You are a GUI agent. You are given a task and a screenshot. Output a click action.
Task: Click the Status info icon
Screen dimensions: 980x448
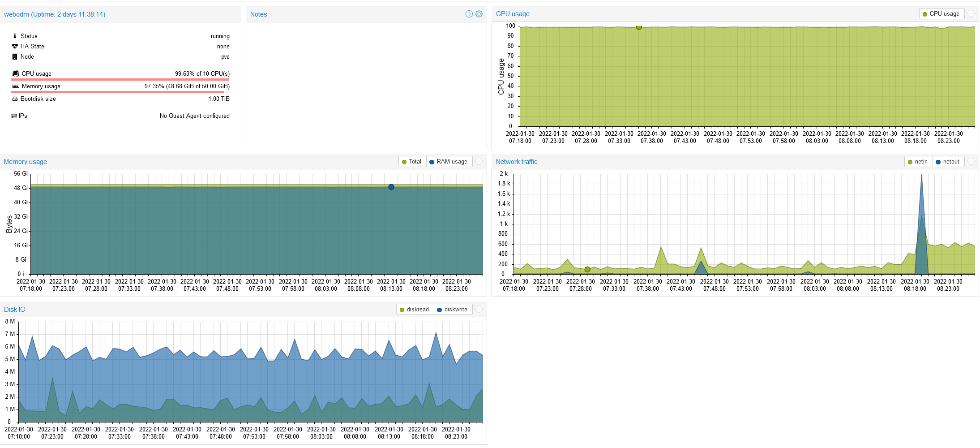15,36
